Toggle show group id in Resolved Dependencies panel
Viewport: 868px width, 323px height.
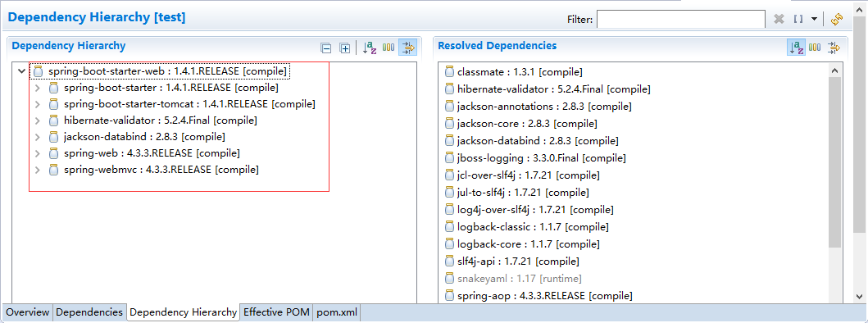tap(814, 48)
